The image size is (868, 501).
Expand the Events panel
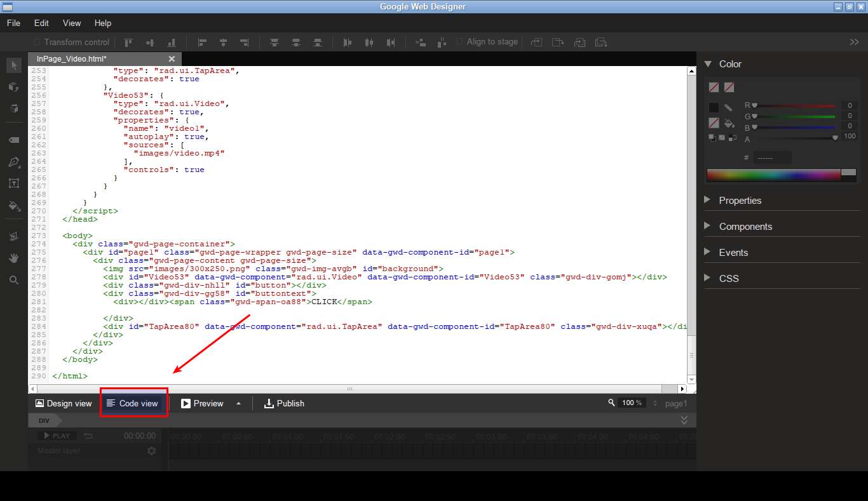coord(707,252)
